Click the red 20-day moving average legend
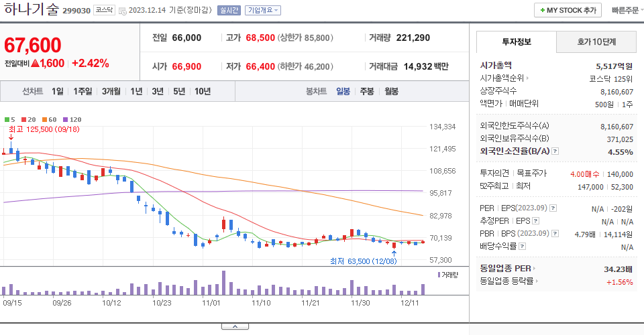 (29, 120)
